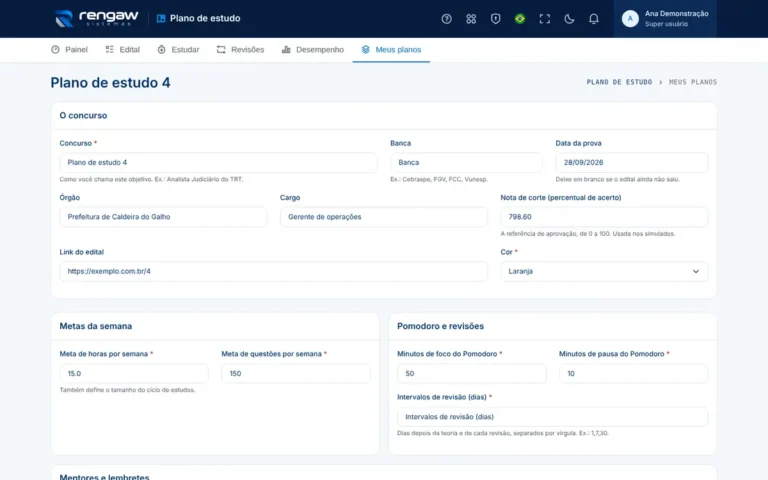768x480 pixels.
Task: Edit Meta de questões por semana
Action: pos(296,374)
